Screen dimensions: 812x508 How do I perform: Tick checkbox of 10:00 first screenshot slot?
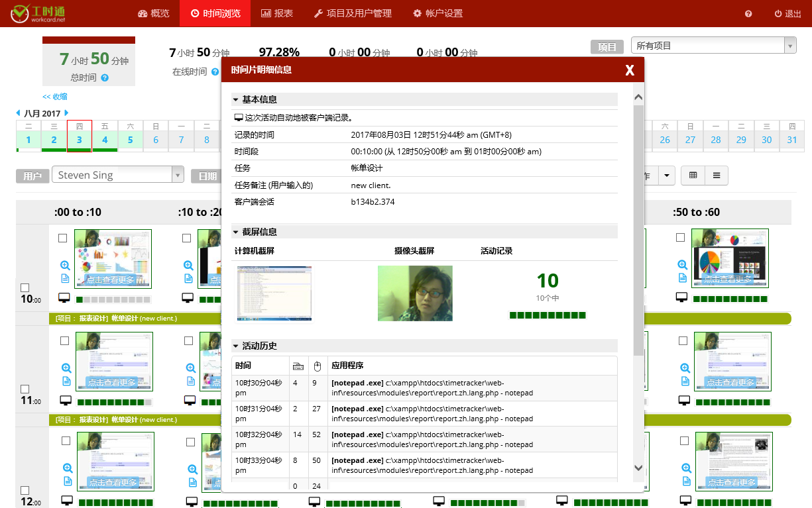tap(63, 238)
